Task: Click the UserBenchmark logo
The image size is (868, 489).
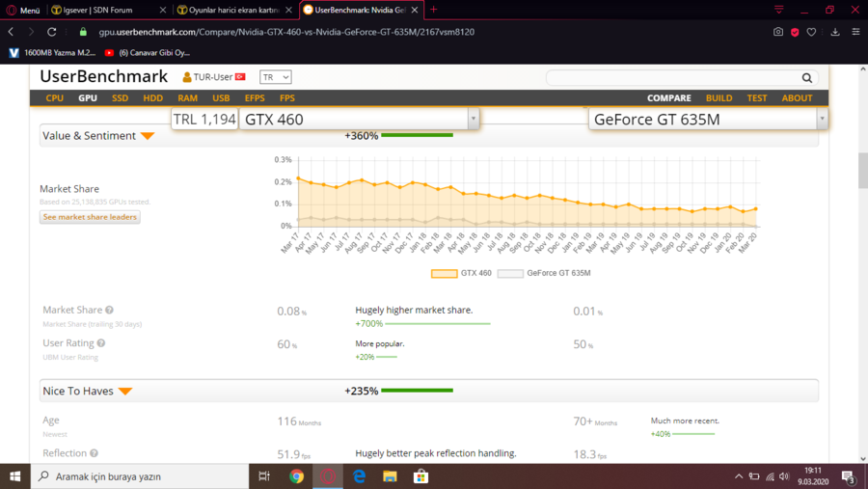Action: (x=103, y=76)
